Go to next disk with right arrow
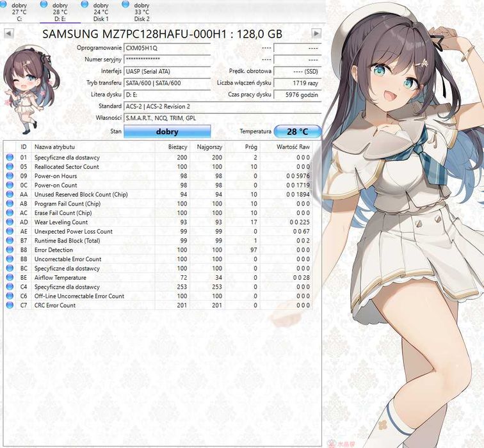 click(316, 33)
